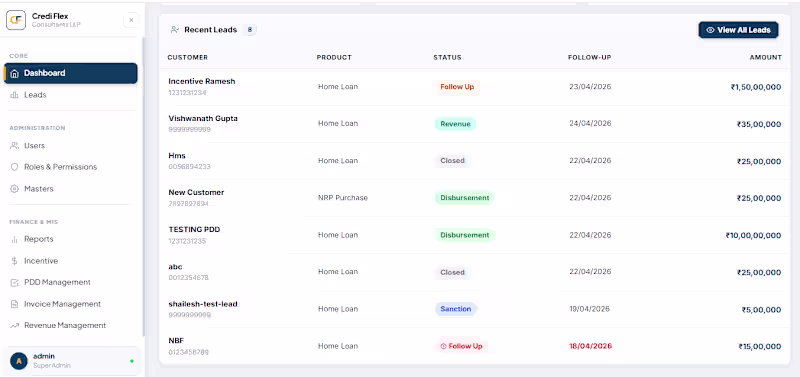Click the PDD Management checklist icon
The image size is (800, 377).
[x=14, y=282]
